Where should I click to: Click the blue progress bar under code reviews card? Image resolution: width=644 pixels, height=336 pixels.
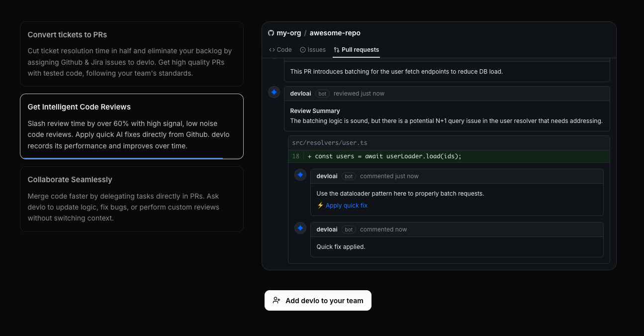[x=122, y=158]
